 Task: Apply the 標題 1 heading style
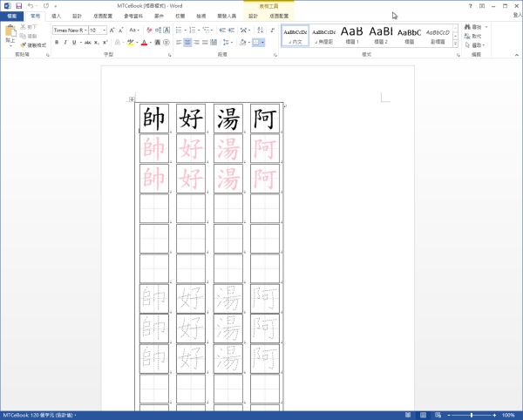click(x=352, y=34)
